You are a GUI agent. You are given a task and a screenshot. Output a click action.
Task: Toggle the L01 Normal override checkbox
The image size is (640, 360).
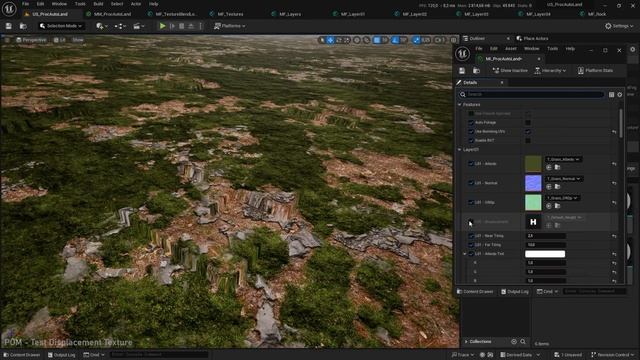coord(471,183)
